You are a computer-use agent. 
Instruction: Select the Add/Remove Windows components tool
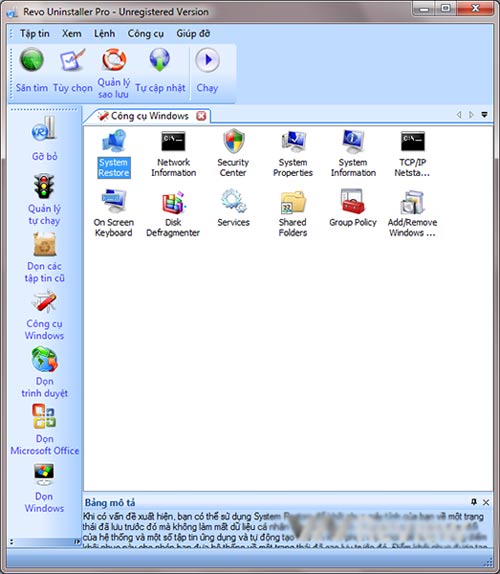pos(413,213)
